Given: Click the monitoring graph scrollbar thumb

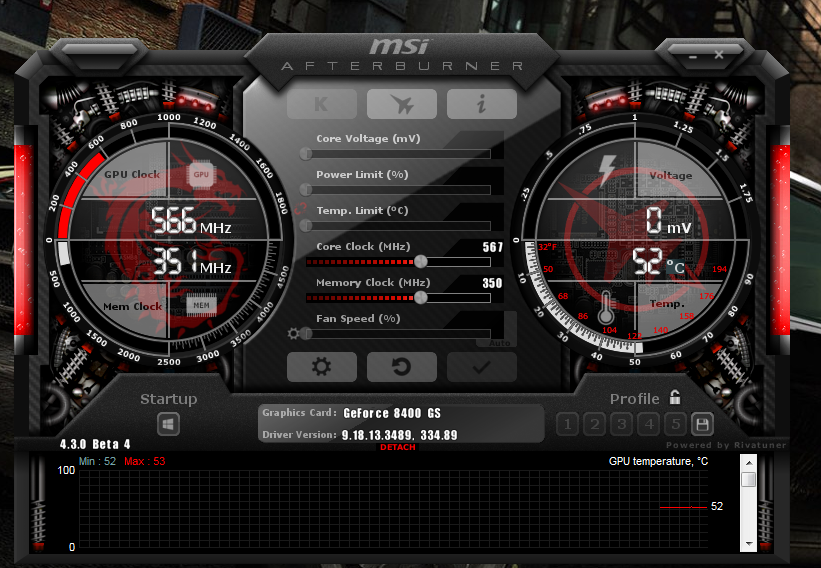Looking at the screenshot, I should pyautogui.click(x=749, y=479).
